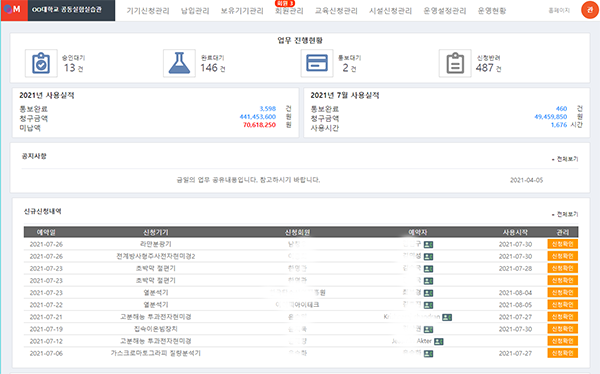Click the red 회원 3 notification badge

click(285, 3)
